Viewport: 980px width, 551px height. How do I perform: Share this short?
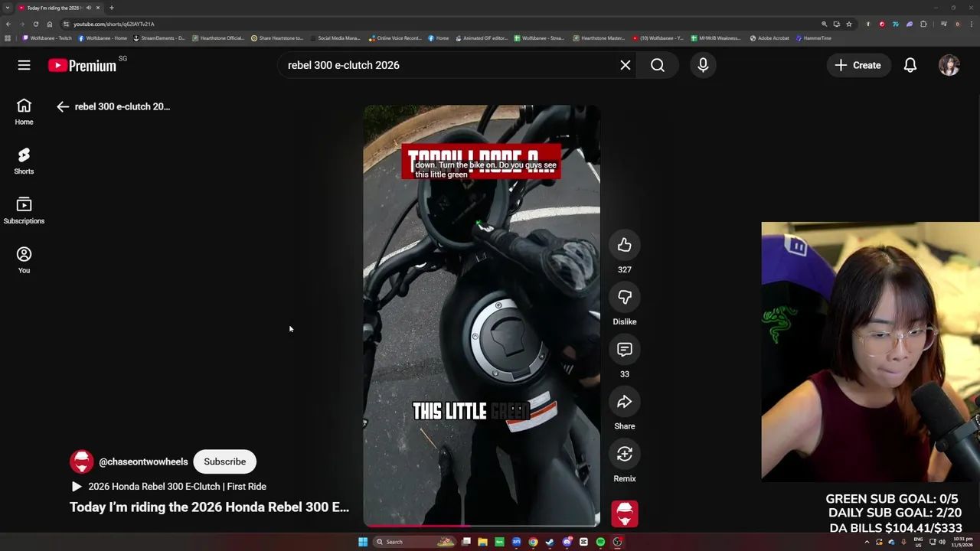click(x=625, y=402)
